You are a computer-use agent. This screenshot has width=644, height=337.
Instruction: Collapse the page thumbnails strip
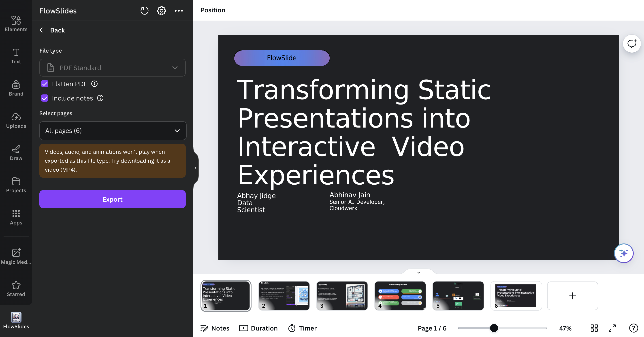(x=419, y=273)
